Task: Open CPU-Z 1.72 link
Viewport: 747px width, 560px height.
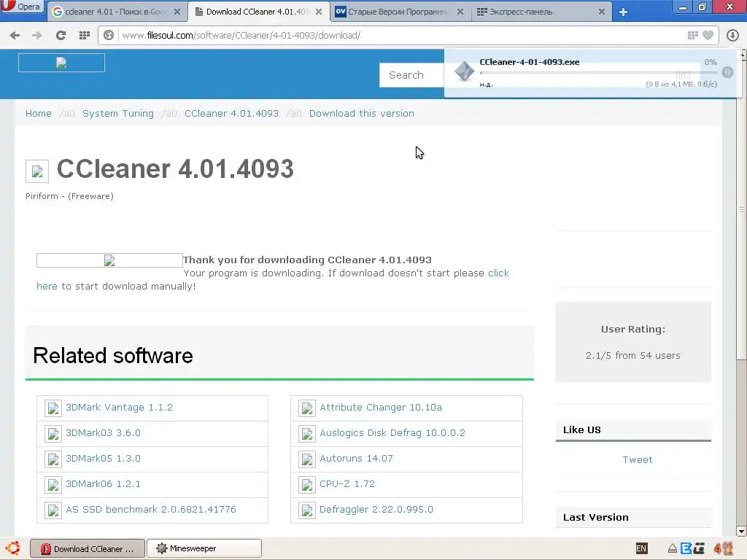Action: (347, 484)
